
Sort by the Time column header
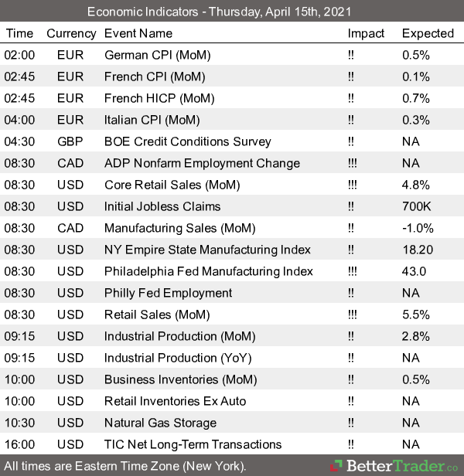click(x=19, y=33)
